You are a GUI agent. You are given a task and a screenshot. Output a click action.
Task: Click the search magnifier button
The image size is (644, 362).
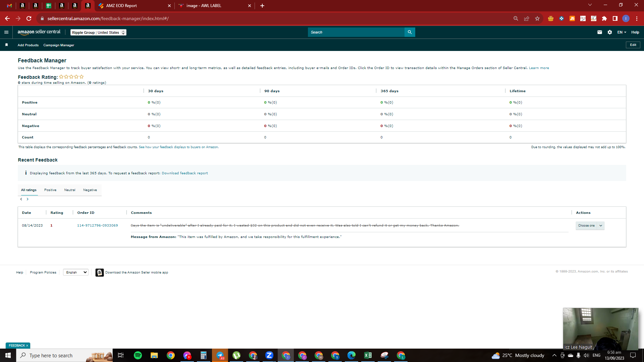coord(410,32)
